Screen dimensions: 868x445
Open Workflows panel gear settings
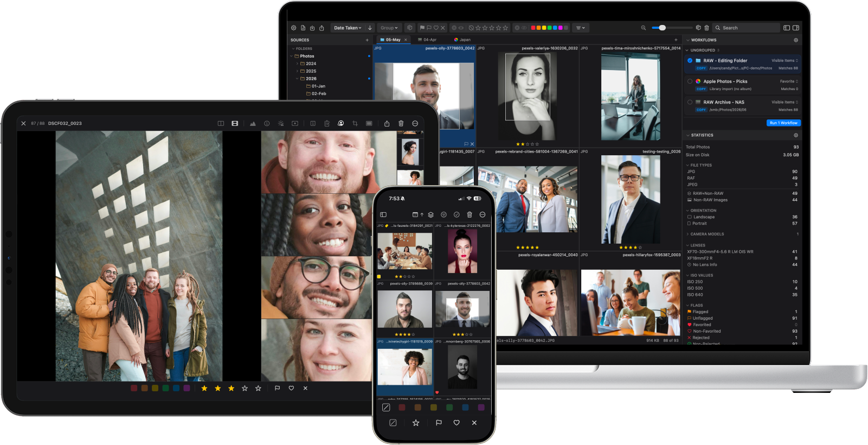tap(796, 40)
